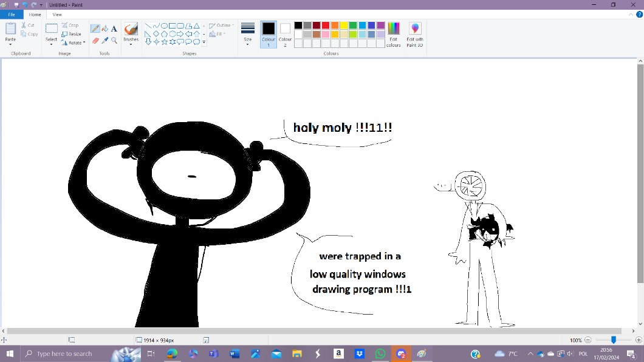Viewport: 644px width, 362px height.
Task: Click the Magnifier tool
Action: (x=114, y=41)
